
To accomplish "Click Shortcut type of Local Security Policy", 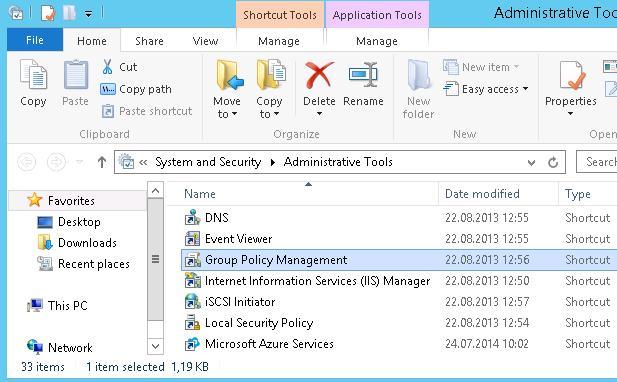I will coord(587,323).
